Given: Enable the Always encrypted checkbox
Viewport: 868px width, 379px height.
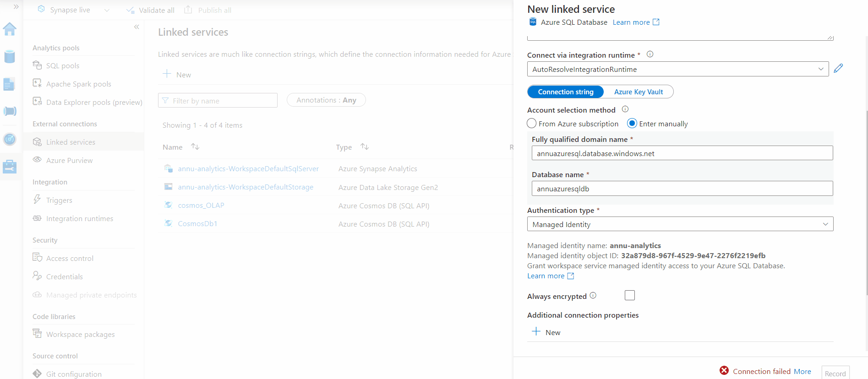Looking at the screenshot, I should click(x=630, y=296).
